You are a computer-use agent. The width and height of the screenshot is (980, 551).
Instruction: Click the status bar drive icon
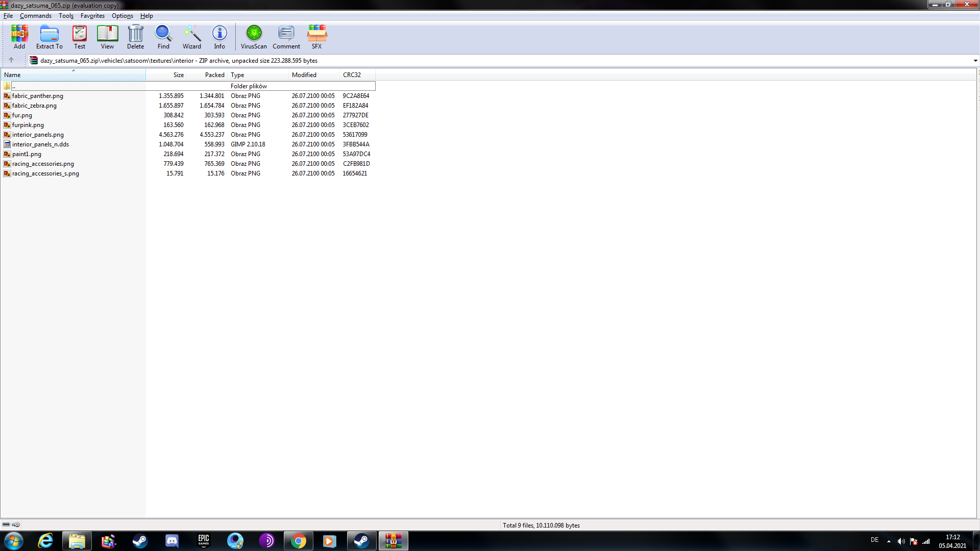pyautogui.click(x=6, y=524)
